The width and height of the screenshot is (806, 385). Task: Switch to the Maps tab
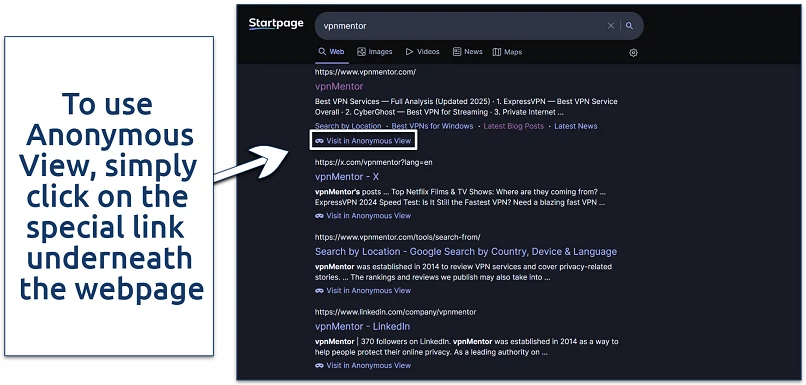[x=507, y=52]
